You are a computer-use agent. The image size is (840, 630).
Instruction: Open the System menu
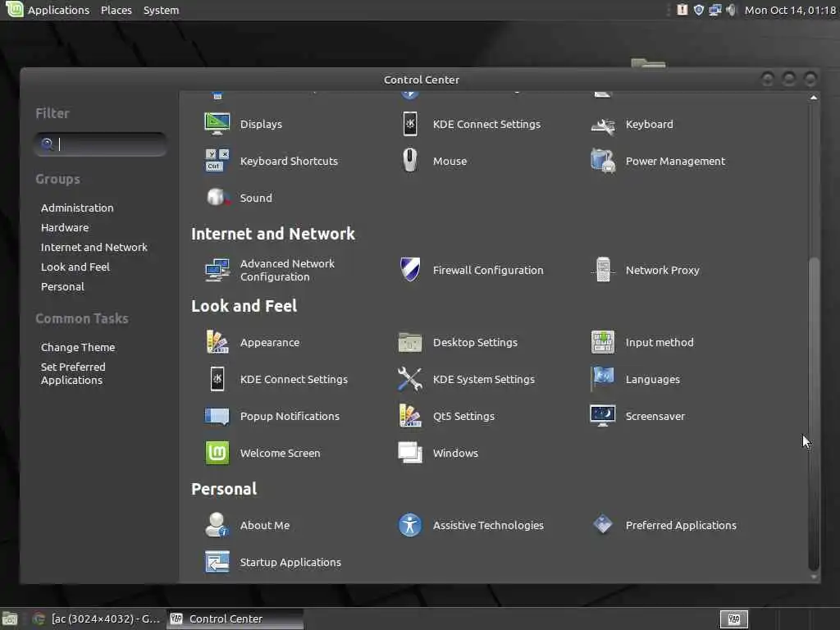pyautogui.click(x=162, y=10)
